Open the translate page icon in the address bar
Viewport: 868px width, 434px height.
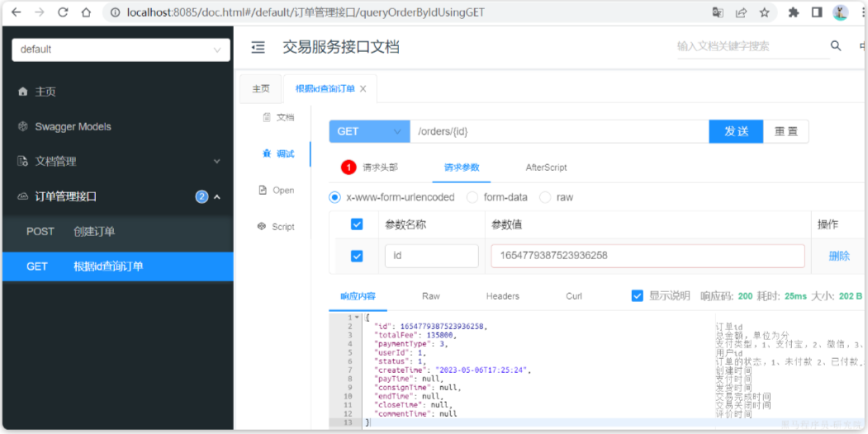718,12
